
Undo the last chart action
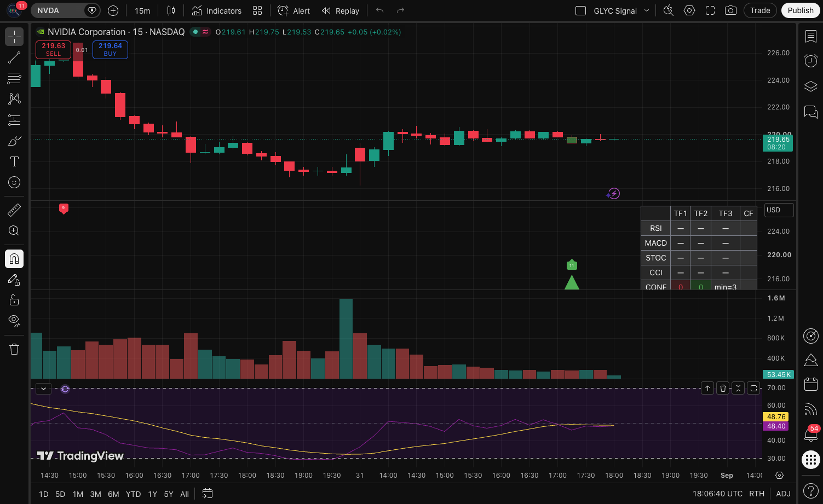pos(380,10)
